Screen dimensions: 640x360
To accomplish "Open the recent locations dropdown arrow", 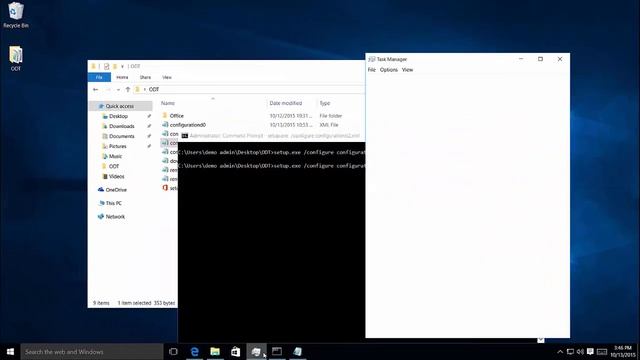I will pos(118,89).
